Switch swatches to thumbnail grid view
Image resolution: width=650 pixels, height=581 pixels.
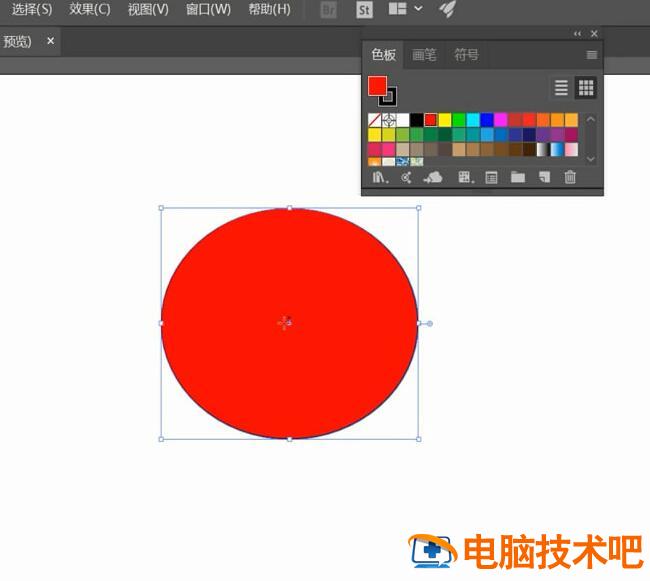pos(586,88)
